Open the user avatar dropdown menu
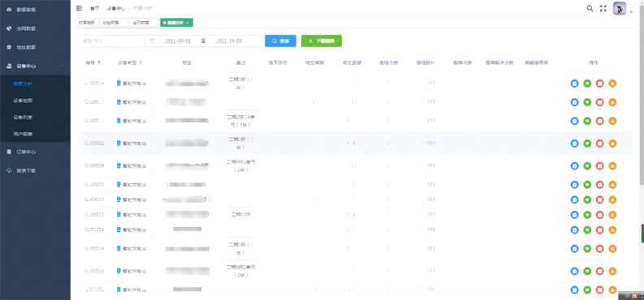644x300 pixels. coord(622,9)
